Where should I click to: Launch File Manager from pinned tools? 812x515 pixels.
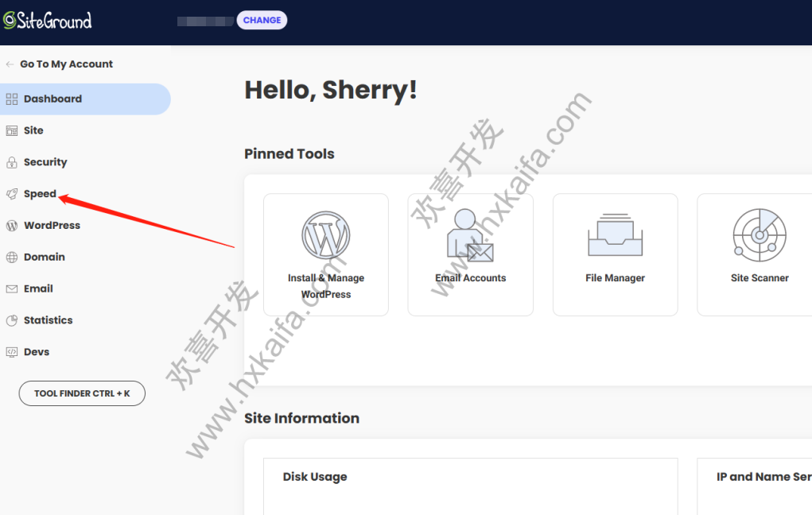(615, 254)
